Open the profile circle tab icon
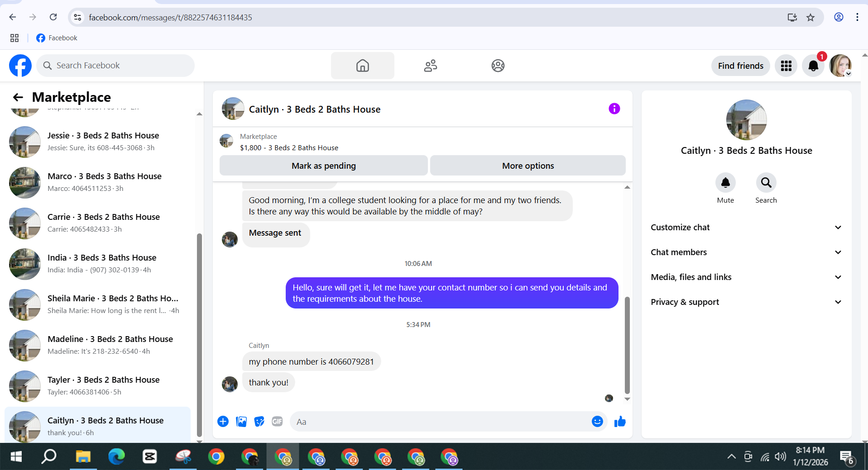868x470 pixels. click(498, 66)
